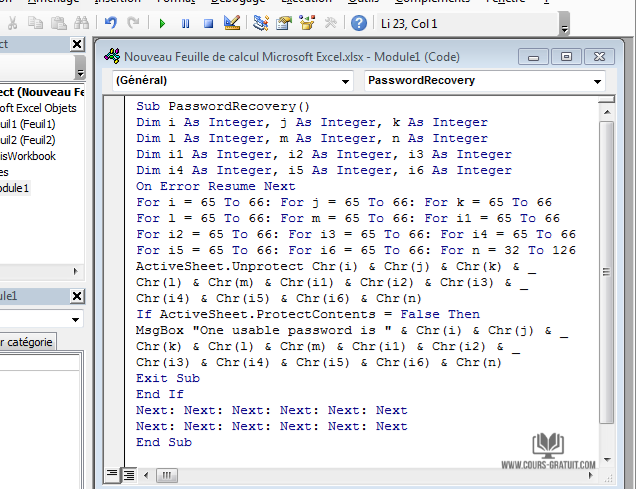The width and height of the screenshot is (636, 489).
Task: Open the Object Browser toolbar icon
Action: [307, 22]
